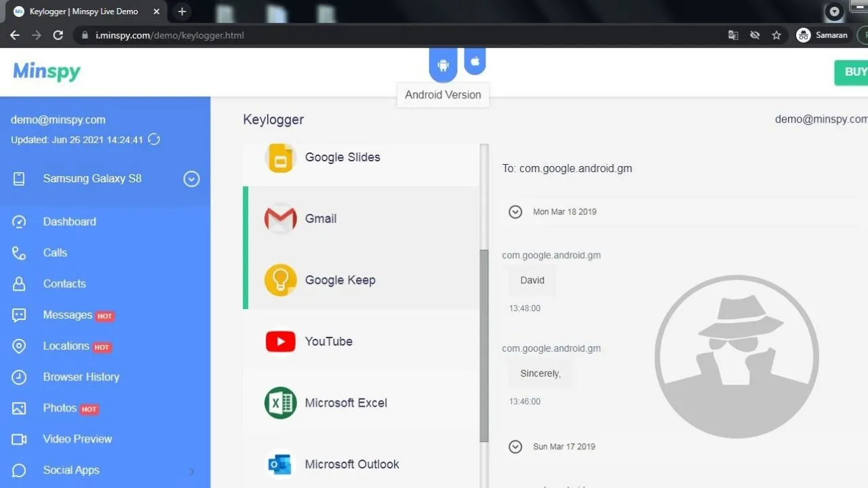Select Gmail in the app list
Screen dimensions: 868x488
[361, 218]
